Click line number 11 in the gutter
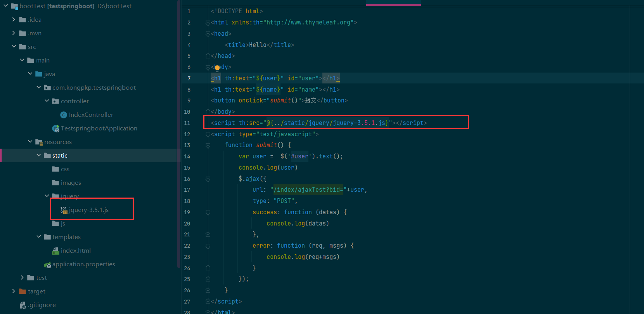Screen dimensions: 644x314 187,123
